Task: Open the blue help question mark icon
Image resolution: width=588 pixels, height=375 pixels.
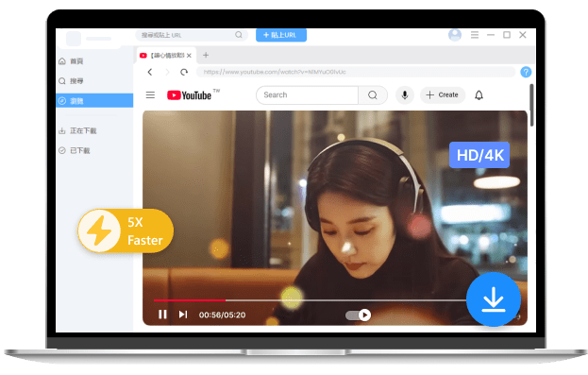Action: point(526,72)
